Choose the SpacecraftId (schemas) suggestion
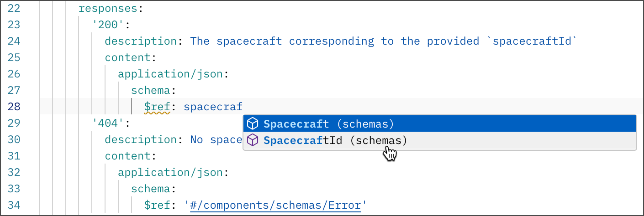644x216 pixels. point(335,141)
